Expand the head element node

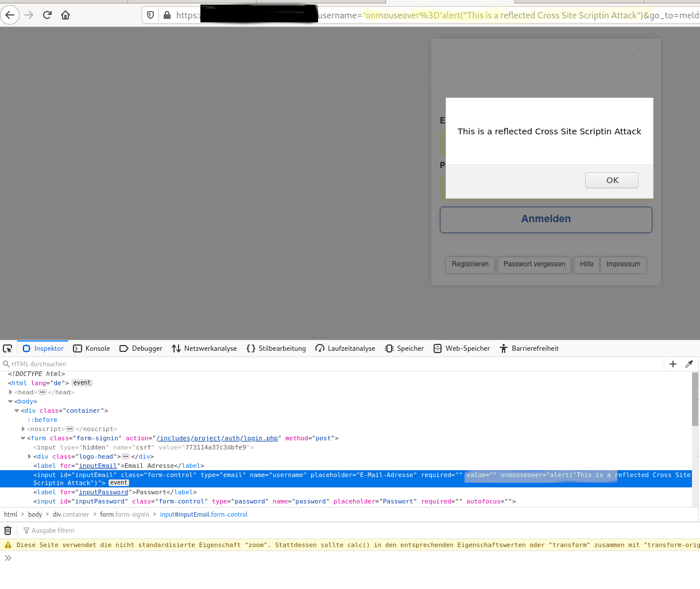click(x=11, y=392)
